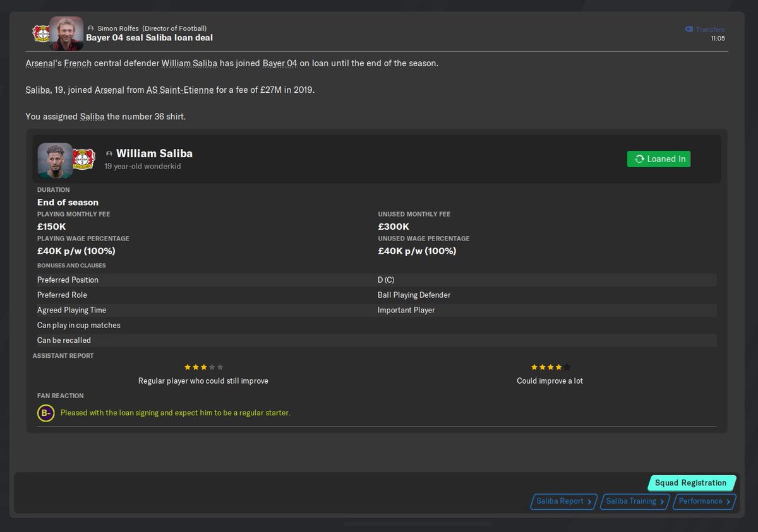The height and width of the screenshot is (532, 758).
Task: Click the four-star potential rating
Action: coord(550,367)
